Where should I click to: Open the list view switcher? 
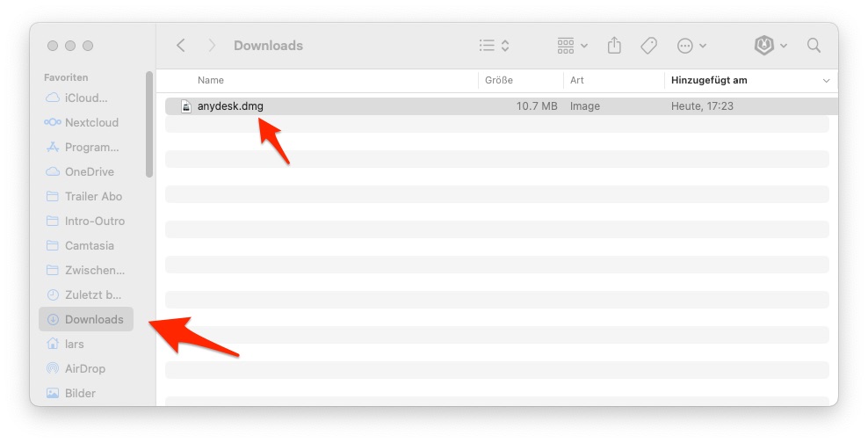pyautogui.click(x=495, y=46)
